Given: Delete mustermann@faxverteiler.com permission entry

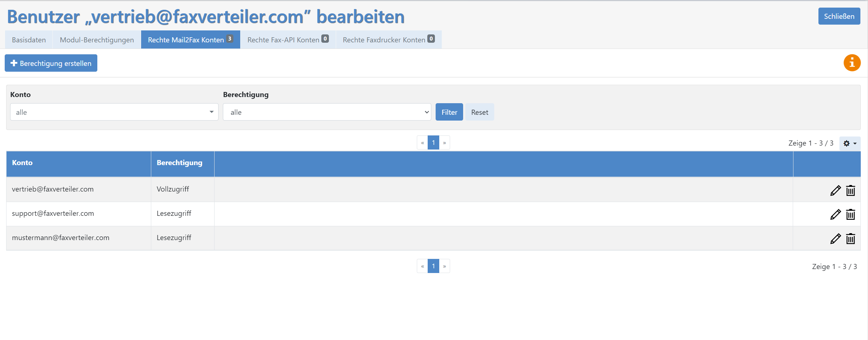Looking at the screenshot, I should tap(851, 239).
